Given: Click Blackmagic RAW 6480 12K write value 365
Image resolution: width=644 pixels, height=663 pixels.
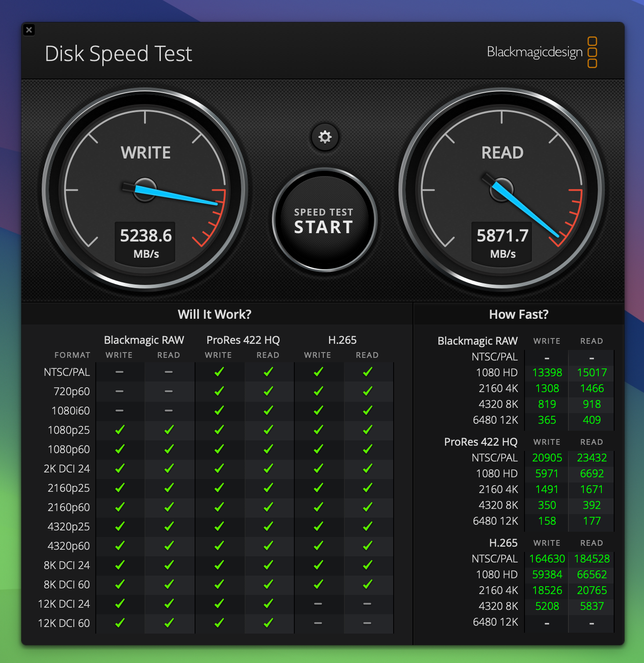Looking at the screenshot, I should [x=547, y=420].
